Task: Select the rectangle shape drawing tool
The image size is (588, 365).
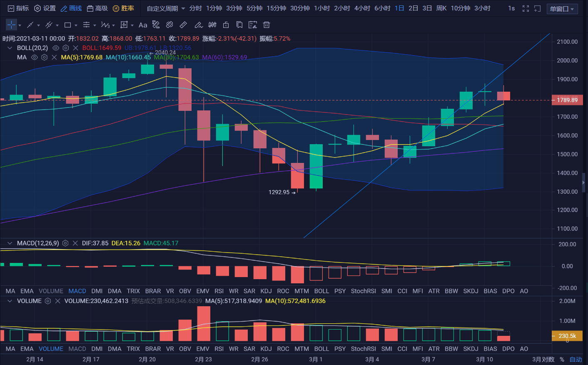Action: click(67, 25)
